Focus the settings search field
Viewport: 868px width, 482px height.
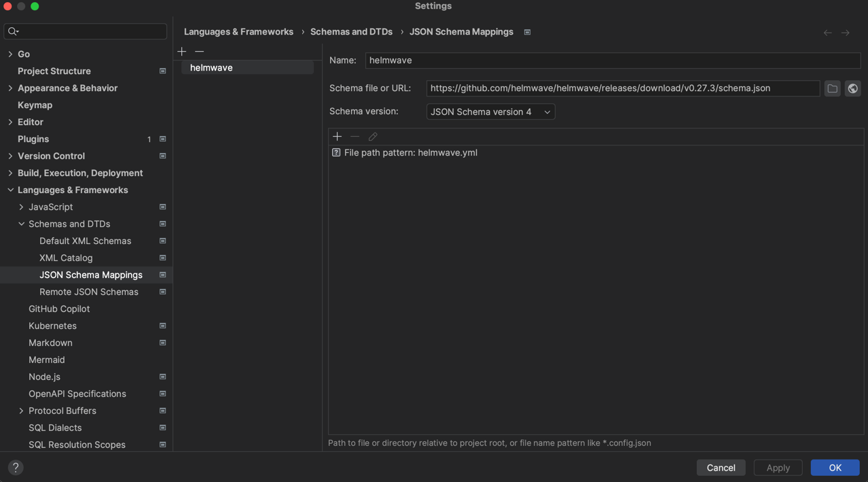point(86,31)
